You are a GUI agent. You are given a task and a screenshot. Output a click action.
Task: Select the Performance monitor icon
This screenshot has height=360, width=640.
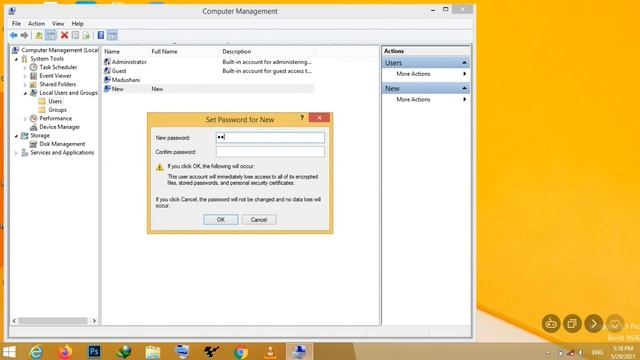[33, 118]
